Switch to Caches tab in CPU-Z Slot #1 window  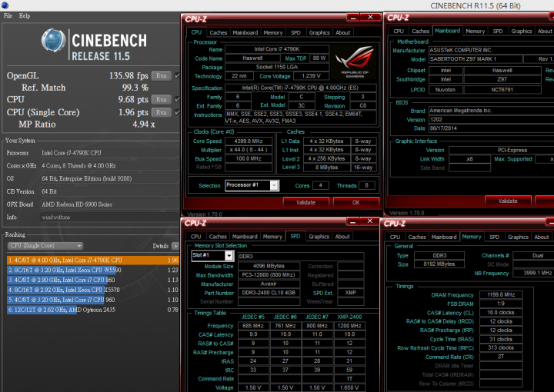point(218,237)
